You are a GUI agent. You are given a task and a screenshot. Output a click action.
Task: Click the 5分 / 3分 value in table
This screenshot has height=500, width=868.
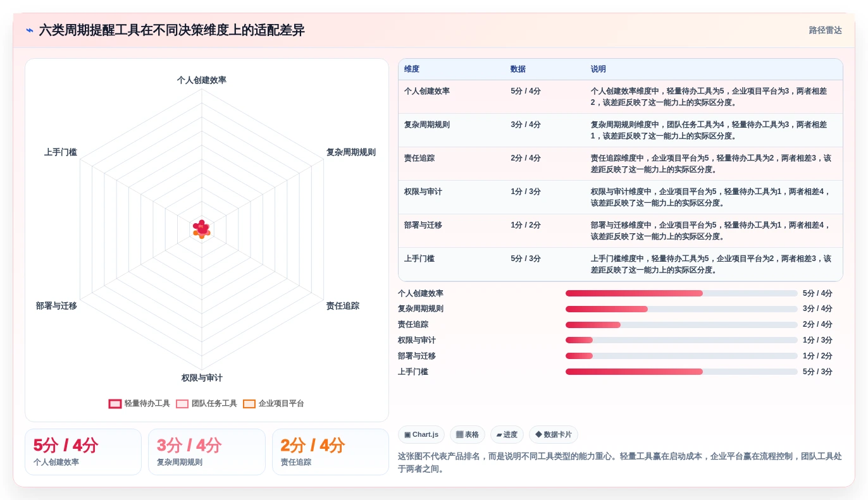(526, 259)
